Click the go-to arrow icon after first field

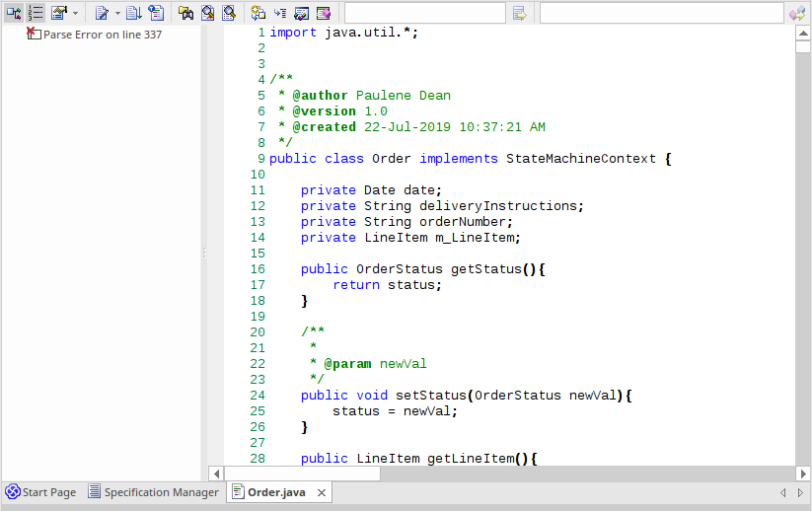click(520, 13)
